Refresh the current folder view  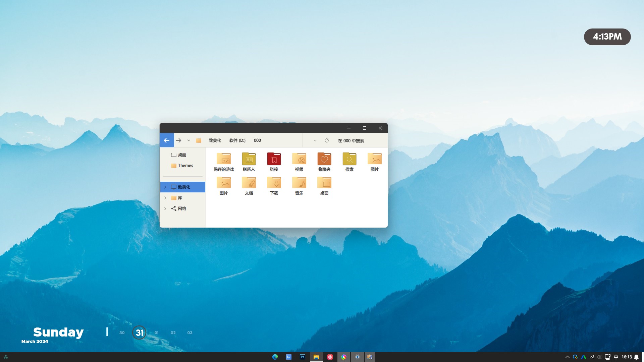click(x=326, y=140)
